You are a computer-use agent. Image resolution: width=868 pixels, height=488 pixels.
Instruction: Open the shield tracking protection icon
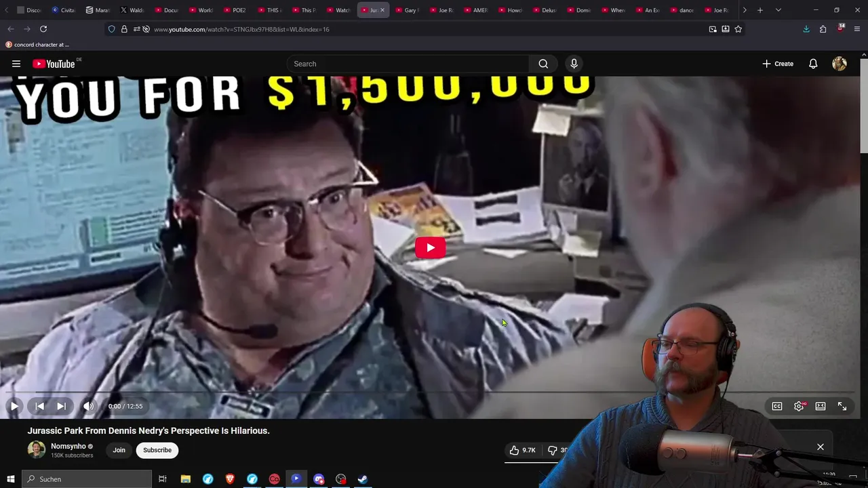click(112, 29)
